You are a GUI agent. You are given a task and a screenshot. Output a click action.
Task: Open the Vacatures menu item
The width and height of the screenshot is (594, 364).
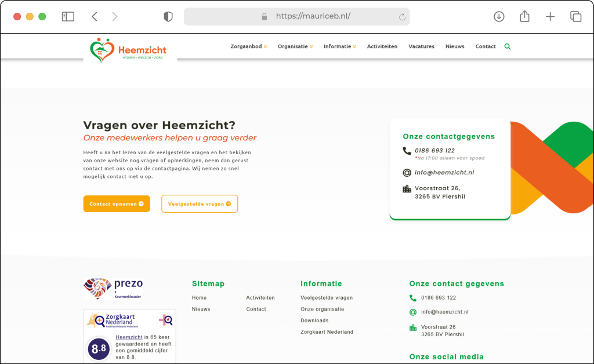click(421, 46)
